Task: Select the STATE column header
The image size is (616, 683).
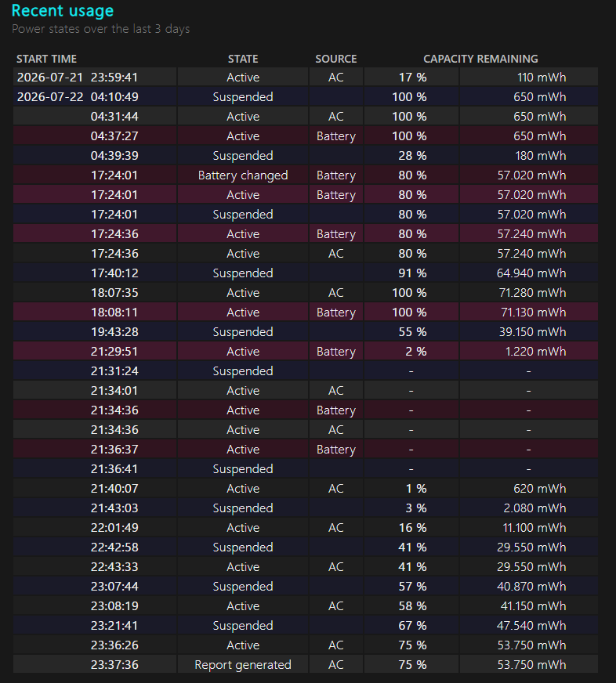Action: click(243, 59)
